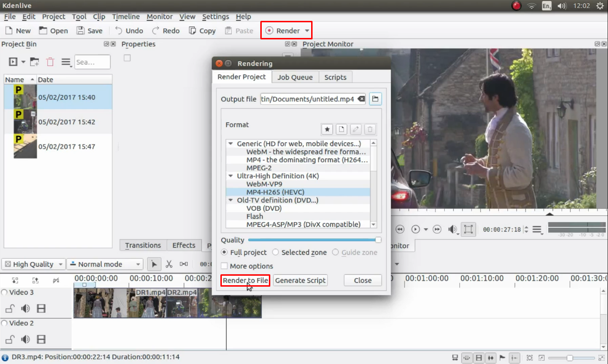
Task: Delete the selected render profile
Action: click(370, 129)
